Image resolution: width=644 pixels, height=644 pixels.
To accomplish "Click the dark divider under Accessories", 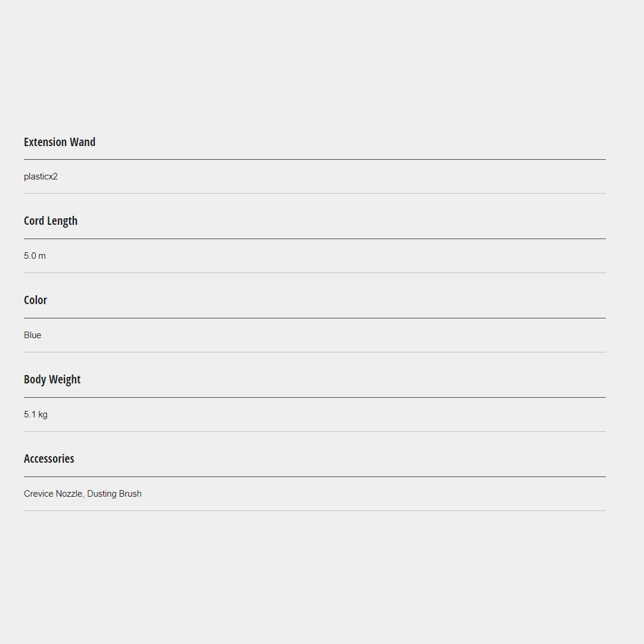I will (x=315, y=476).
